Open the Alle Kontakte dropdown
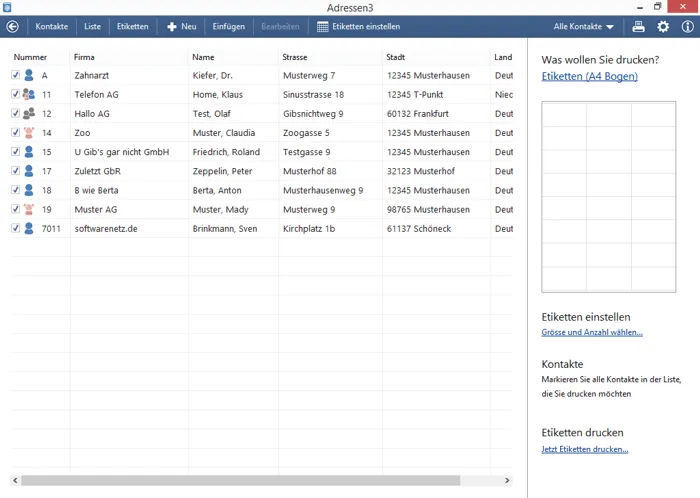The height and width of the screenshot is (498, 700). (584, 27)
